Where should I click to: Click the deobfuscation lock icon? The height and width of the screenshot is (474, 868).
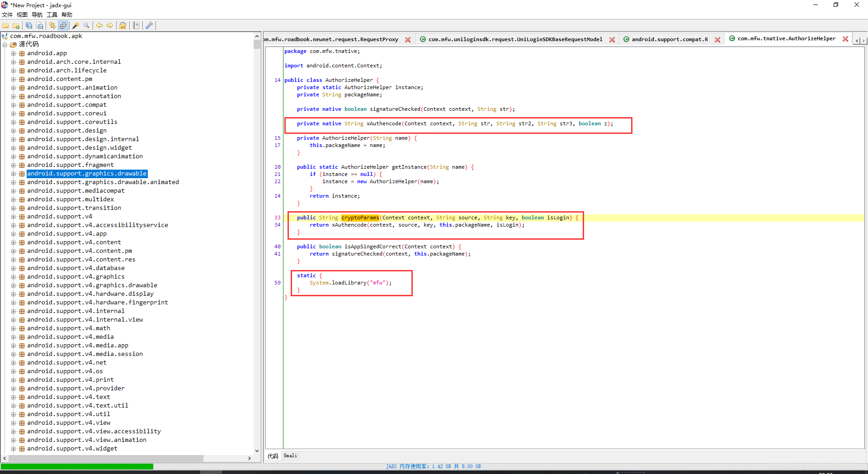pos(123,26)
